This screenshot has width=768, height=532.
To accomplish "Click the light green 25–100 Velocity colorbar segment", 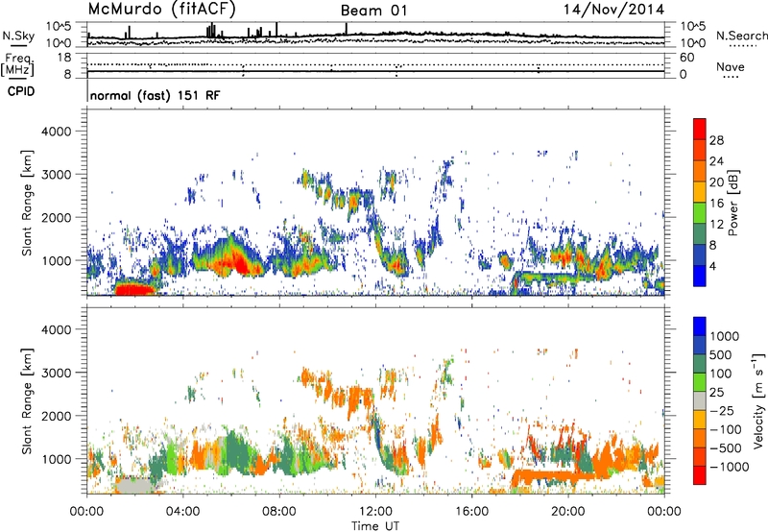I will 700,382.
